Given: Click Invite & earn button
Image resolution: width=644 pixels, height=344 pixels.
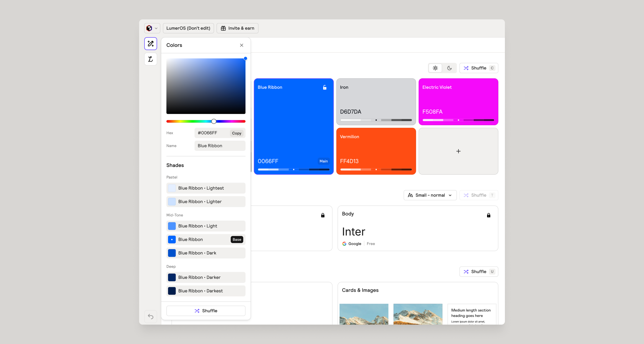Looking at the screenshot, I should tap(237, 28).
